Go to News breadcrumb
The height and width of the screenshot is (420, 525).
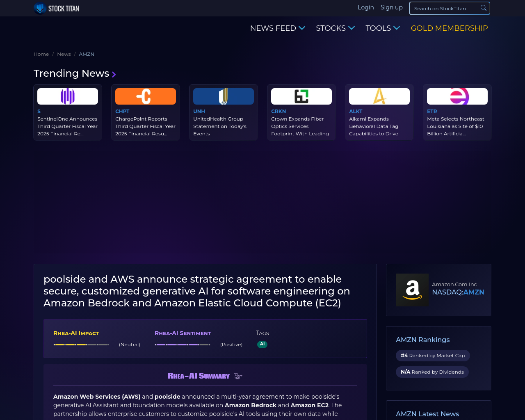coord(64,54)
